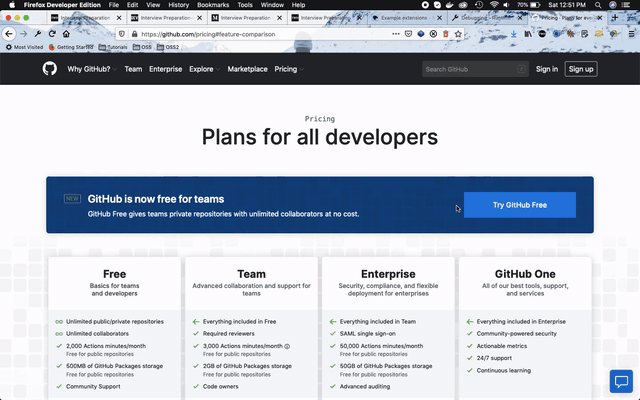Focus the Search GitHub field
The width and height of the screenshot is (640, 400).
(x=475, y=69)
